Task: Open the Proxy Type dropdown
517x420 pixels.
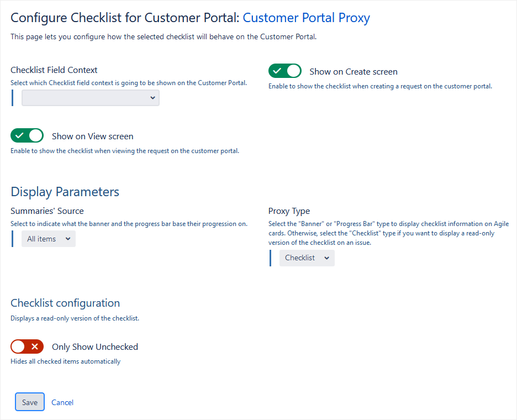Action: (307, 258)
